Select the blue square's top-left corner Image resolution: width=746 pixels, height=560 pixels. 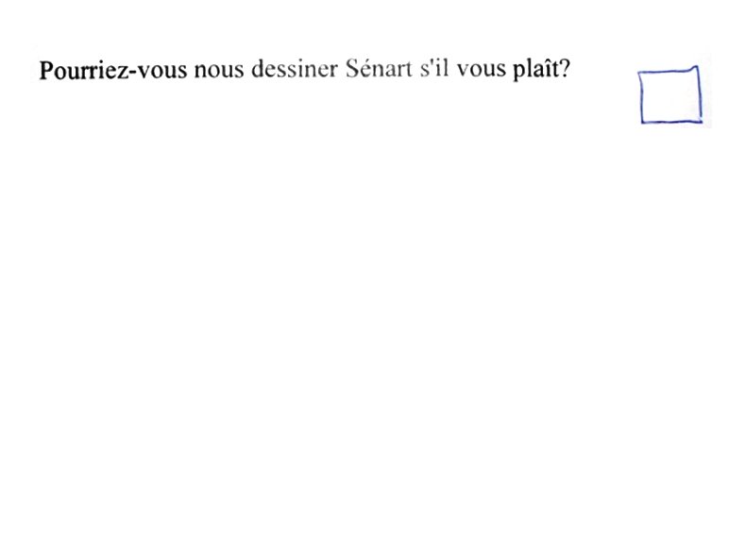click(x=639, y=73)
